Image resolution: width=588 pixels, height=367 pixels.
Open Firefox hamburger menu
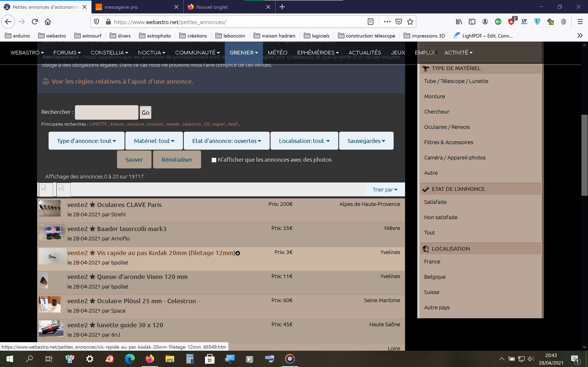[x=580, y=22]
